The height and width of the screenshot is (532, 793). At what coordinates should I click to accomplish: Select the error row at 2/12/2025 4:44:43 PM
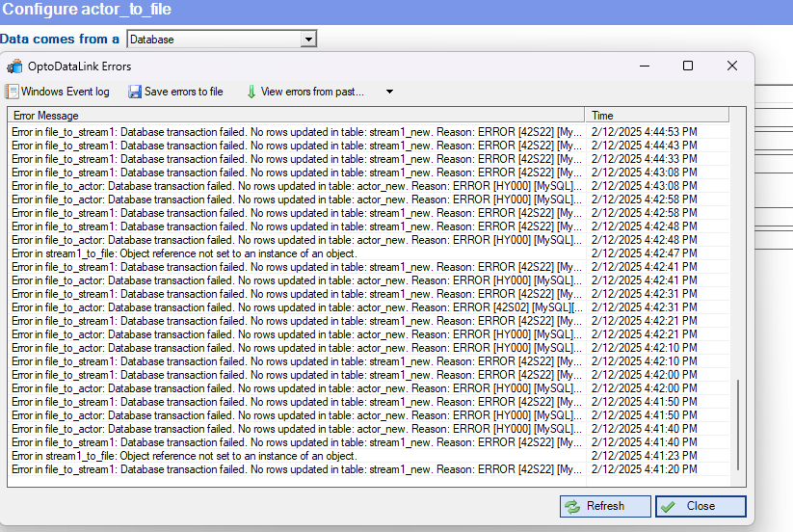[x=369, y=146]
